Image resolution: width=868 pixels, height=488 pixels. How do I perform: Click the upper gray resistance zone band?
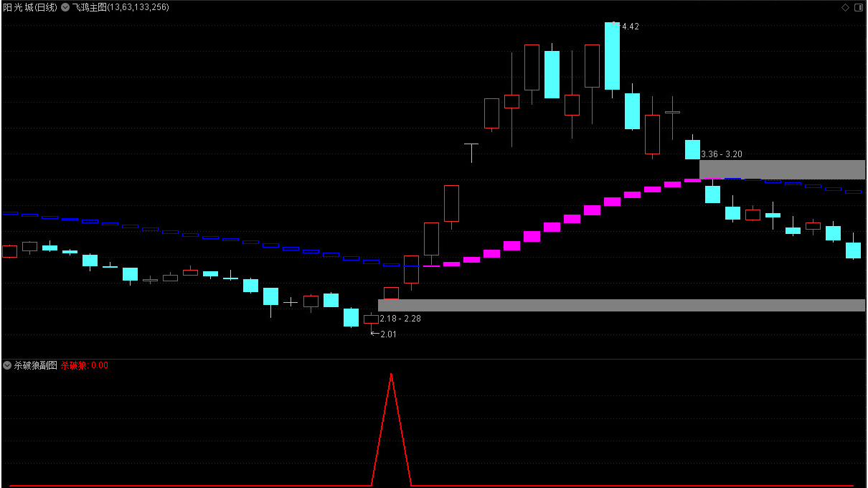(782, 169)
